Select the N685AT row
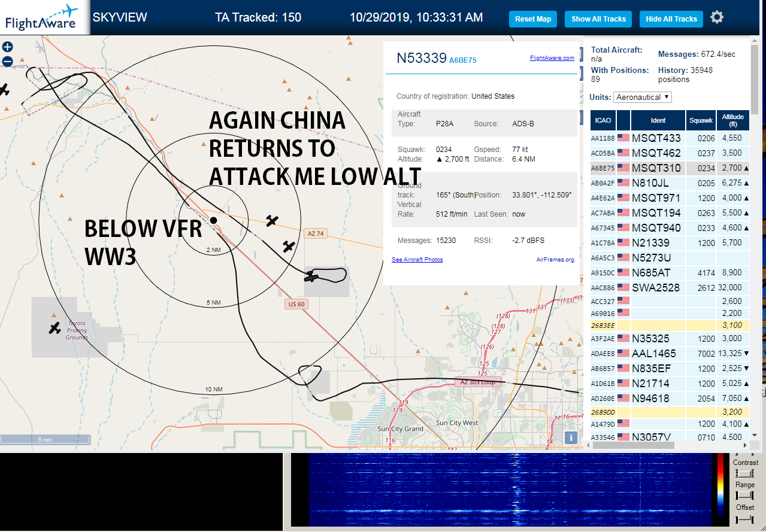This screenshot has height=532, width=766. click(670, 273)
